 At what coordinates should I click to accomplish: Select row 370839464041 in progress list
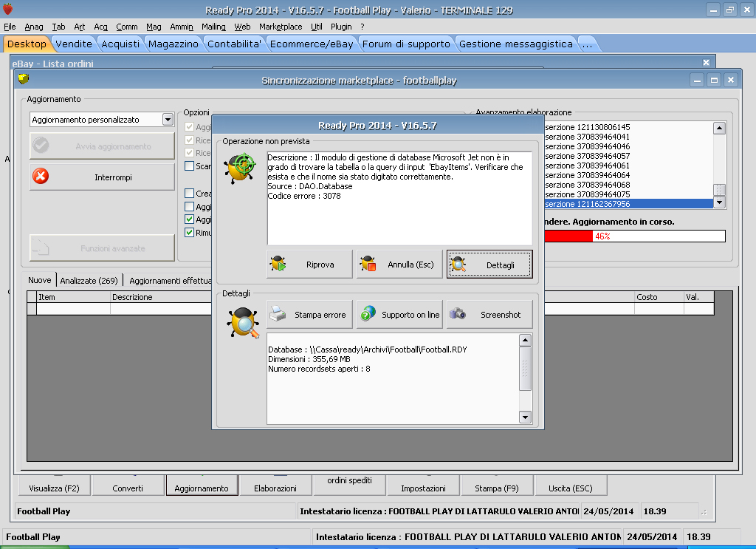click(628, 137)
